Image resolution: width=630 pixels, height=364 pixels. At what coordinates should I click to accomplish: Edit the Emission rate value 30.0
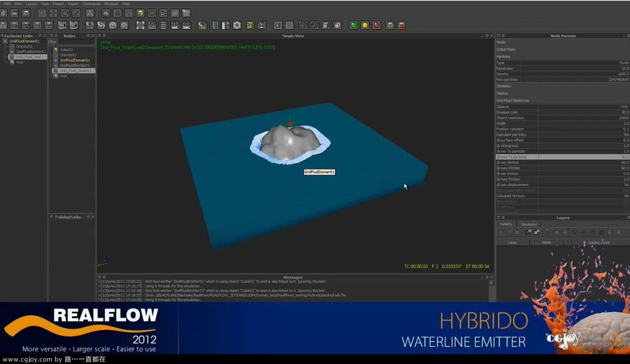[x=584, y=112]
